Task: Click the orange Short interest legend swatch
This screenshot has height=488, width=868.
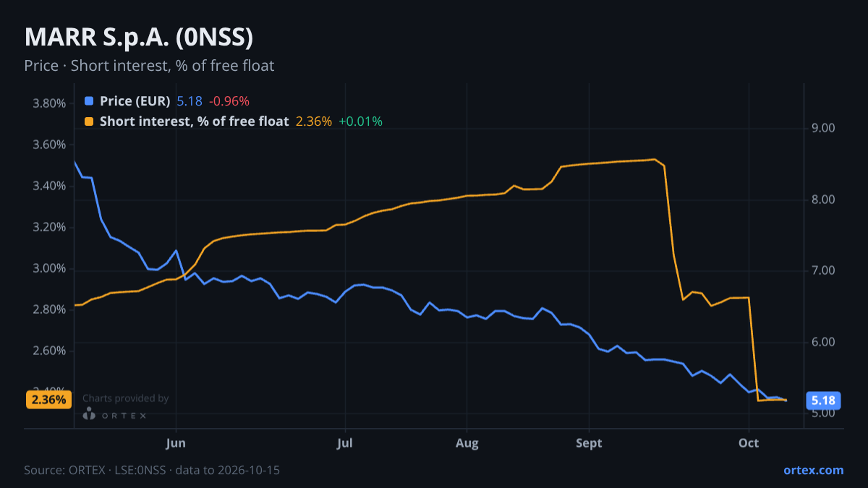Action: pos(89,121)
